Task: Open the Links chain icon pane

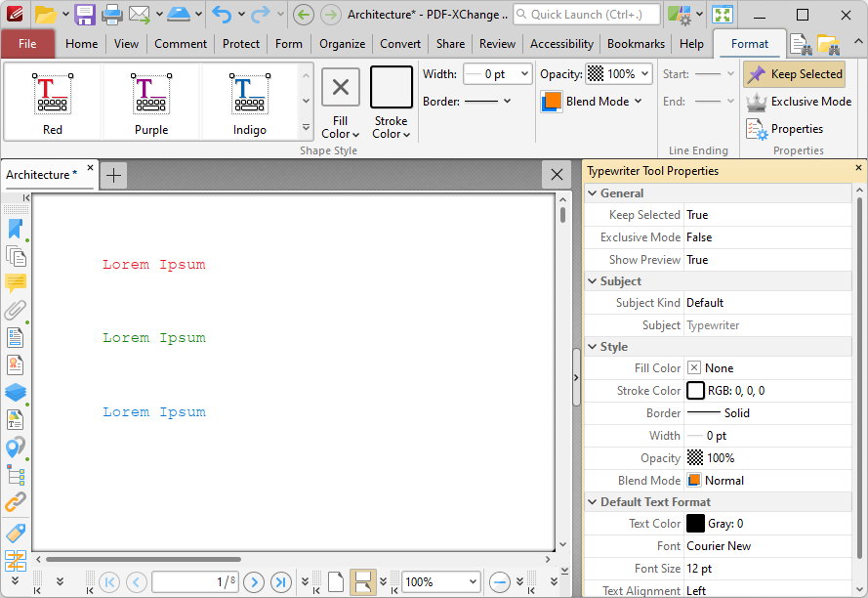Action: pos(16,502)
